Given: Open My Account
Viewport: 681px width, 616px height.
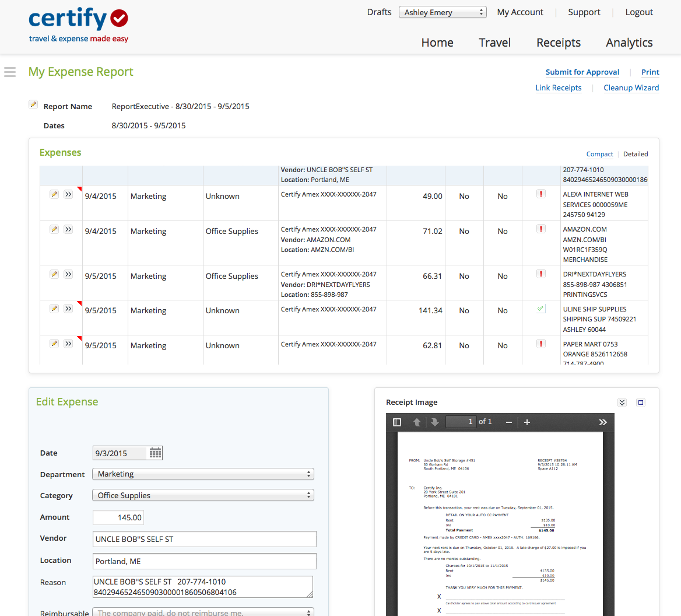Looking at the screenshot, I should point(520,12).
